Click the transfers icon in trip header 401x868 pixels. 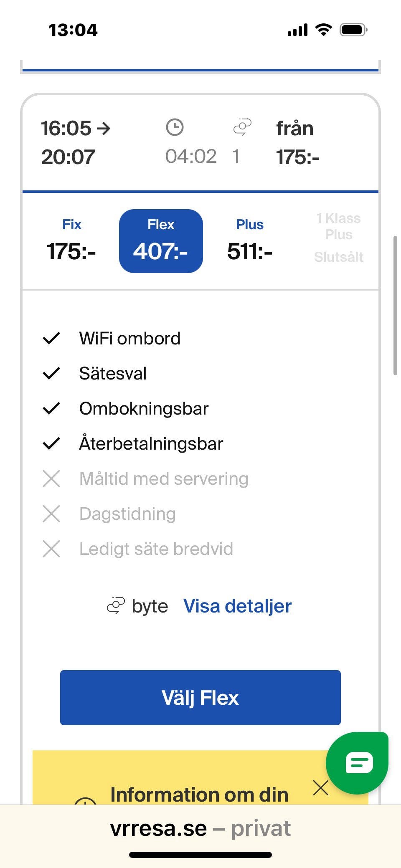pyautogui.click(x=242, y=127)
